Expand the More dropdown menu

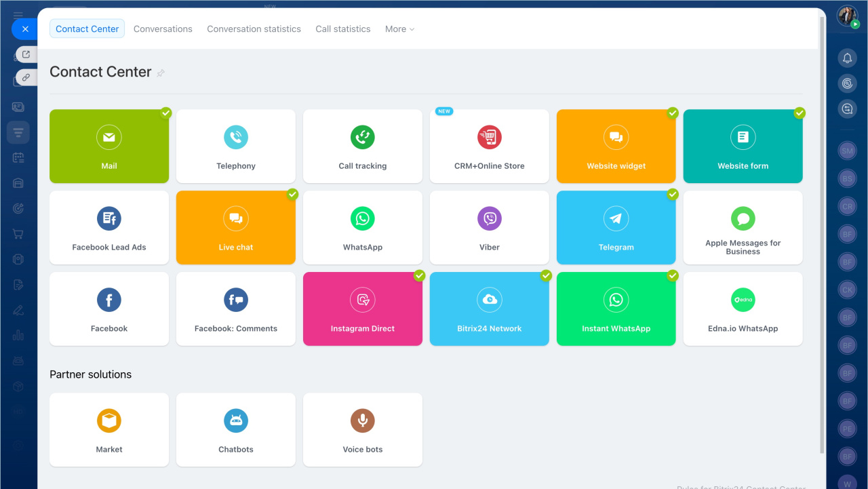[399, 29]
